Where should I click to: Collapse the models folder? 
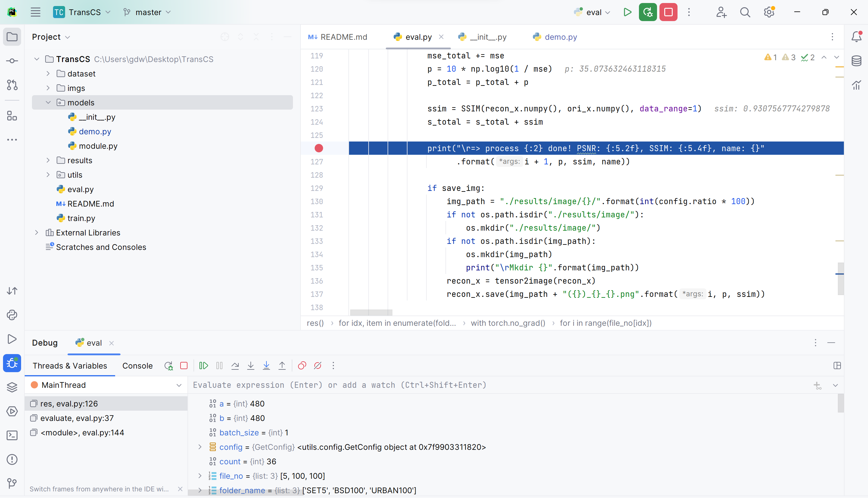[x=48, y=103]
